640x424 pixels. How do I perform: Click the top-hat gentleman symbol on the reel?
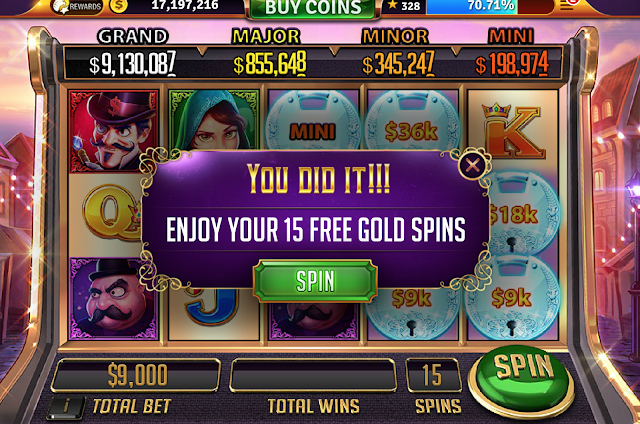114,131
